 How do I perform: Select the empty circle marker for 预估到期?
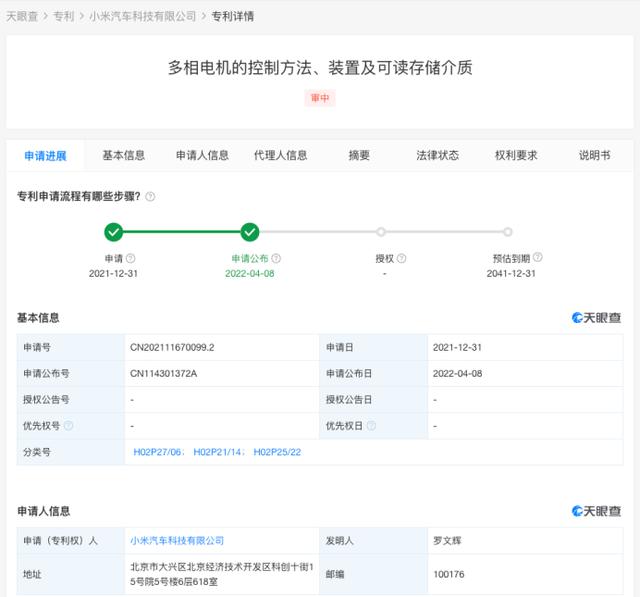(x=508, y=232)
